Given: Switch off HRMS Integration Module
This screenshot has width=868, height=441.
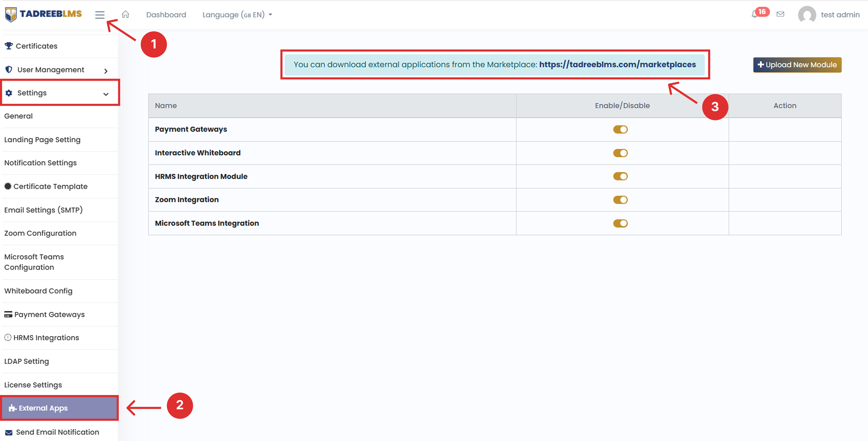Looking at the screenshot, I should (x=620, y=176).
